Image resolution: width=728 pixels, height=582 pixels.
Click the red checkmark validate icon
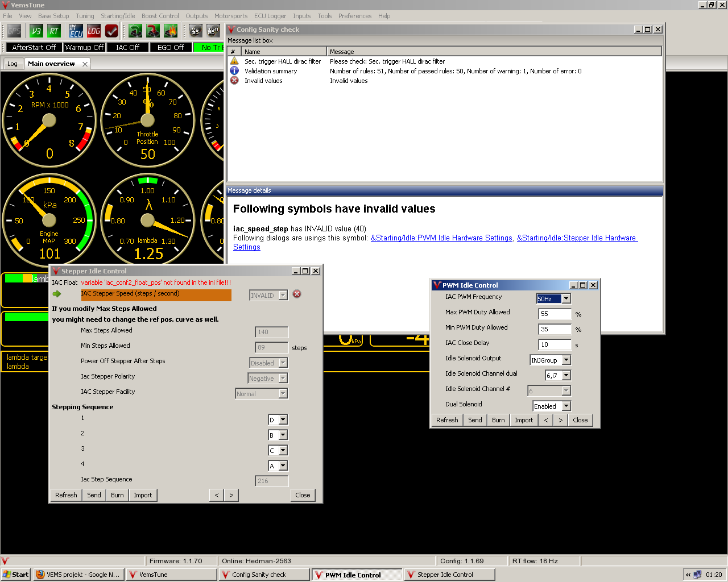[x=111, y=31]
